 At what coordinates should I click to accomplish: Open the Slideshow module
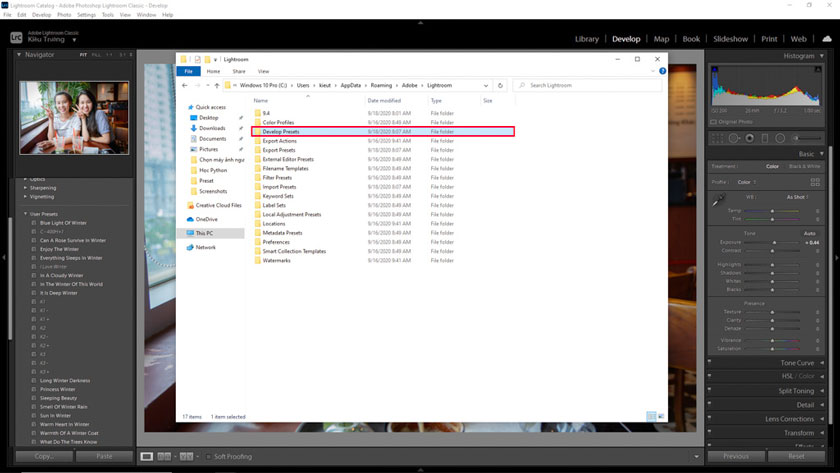pyautogui.click(x=730, y=39)
